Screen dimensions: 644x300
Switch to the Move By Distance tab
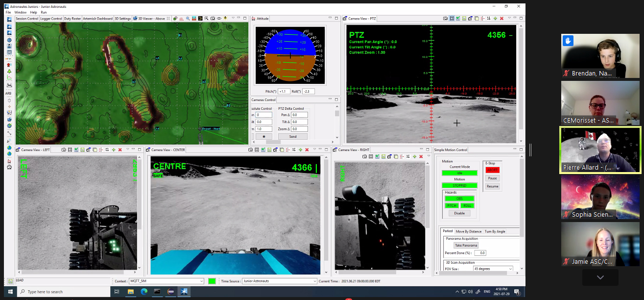469,231
